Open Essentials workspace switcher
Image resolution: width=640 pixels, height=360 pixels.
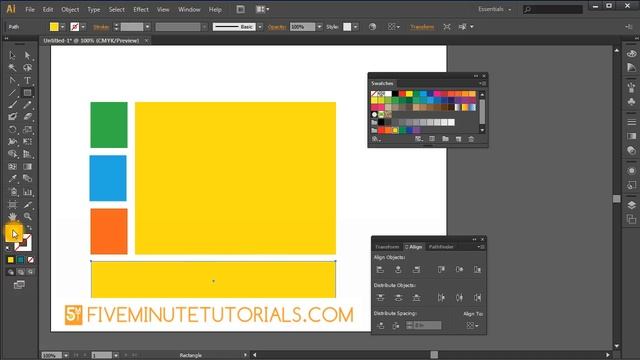click(x=494, y=9)
